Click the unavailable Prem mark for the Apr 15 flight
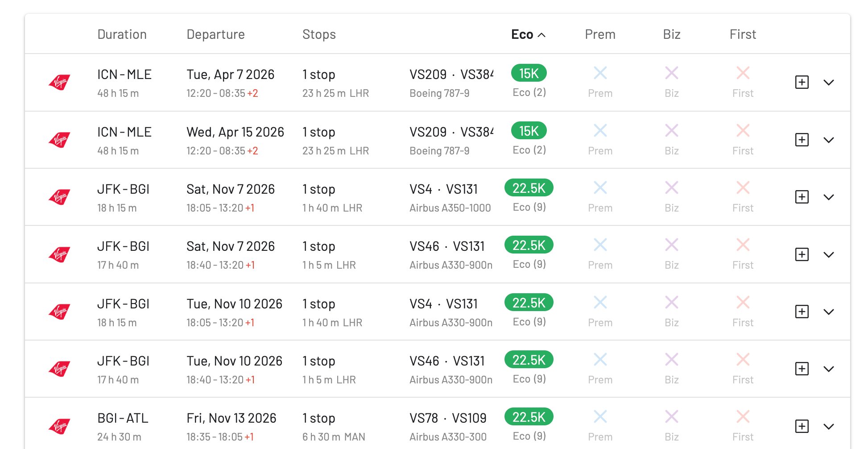 pos(600,130)
